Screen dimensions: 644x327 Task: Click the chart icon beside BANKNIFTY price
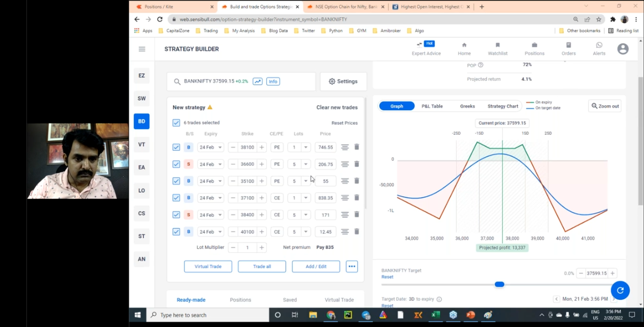point(258,82)
